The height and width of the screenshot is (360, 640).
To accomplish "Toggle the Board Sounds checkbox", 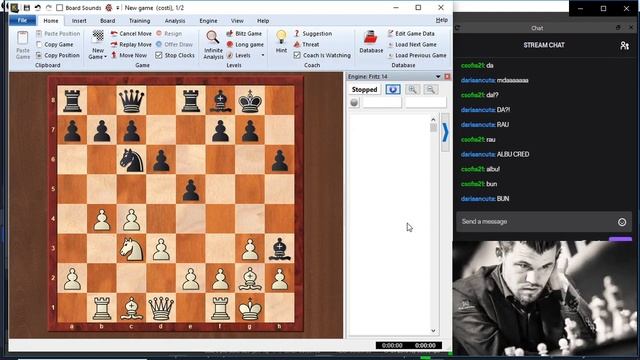I will (60, 8).
